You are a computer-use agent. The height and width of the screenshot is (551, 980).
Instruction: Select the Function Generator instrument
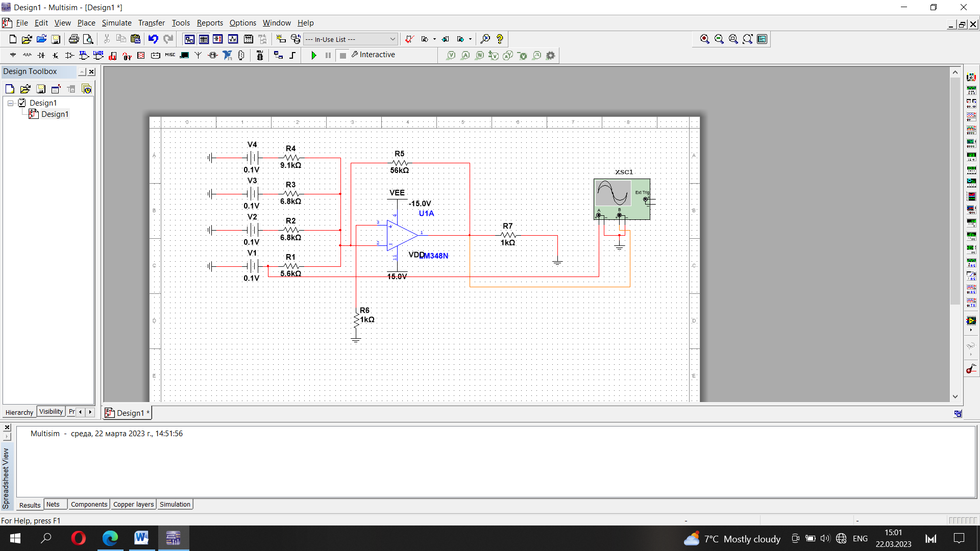click(971, 90)
